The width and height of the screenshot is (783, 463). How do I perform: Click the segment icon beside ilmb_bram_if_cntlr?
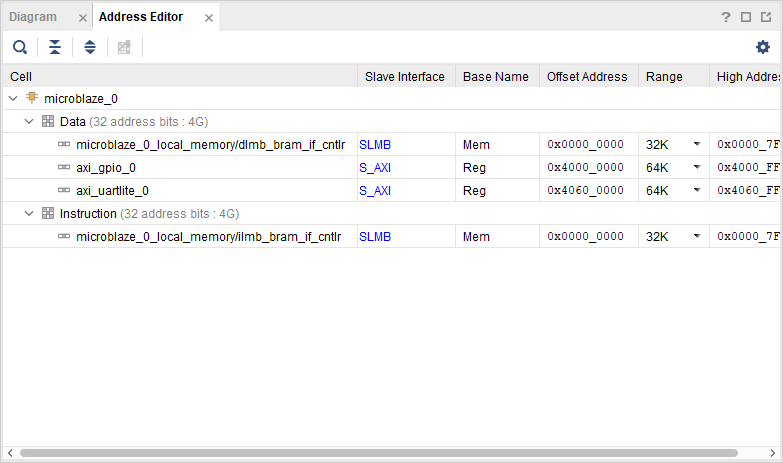(x=64, y=236)
